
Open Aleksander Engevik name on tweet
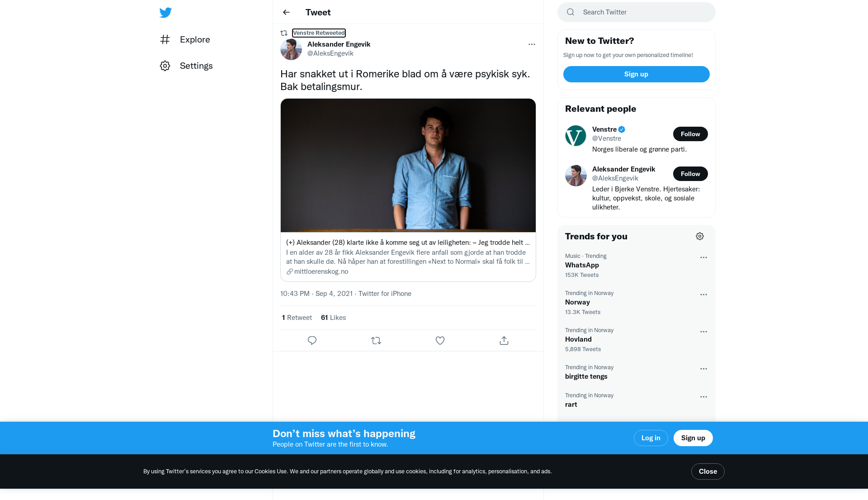339,44
